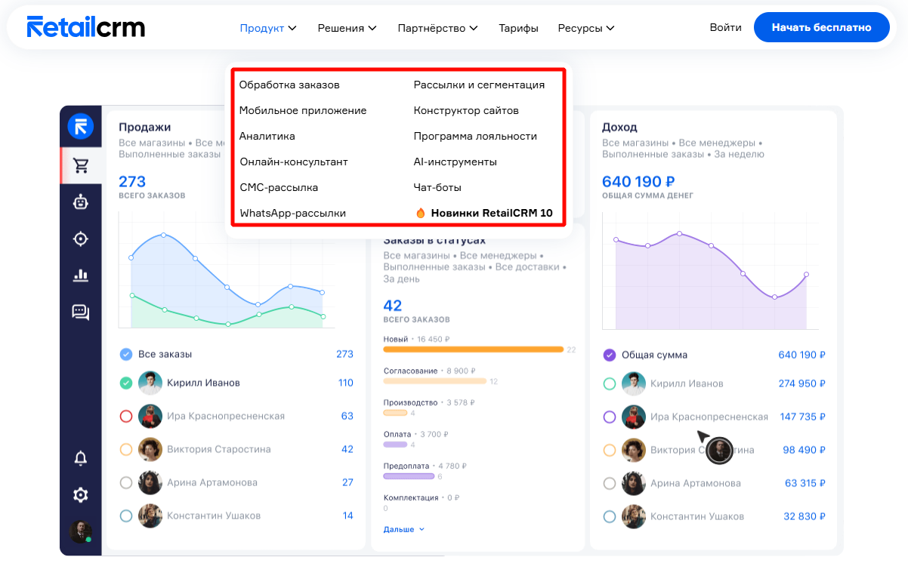Enable Кирилл Иванов's green circle in Доход
This screenshot has width=908, height=588.
[x=610, y=383]
